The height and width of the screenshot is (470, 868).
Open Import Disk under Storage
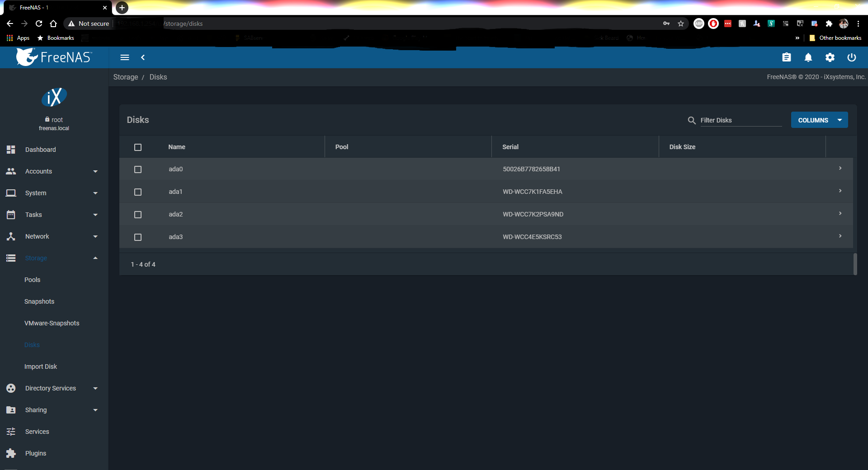41,367
